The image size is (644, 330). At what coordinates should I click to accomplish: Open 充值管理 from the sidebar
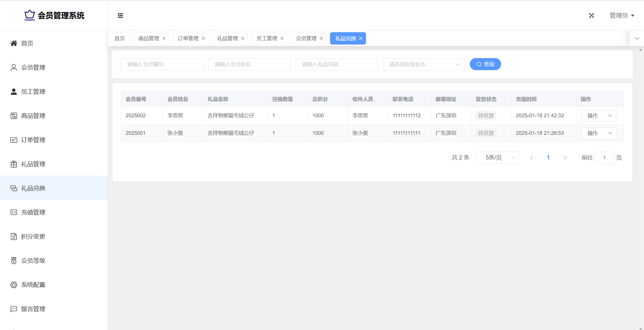pyautogui.click(x=33, y=212)
